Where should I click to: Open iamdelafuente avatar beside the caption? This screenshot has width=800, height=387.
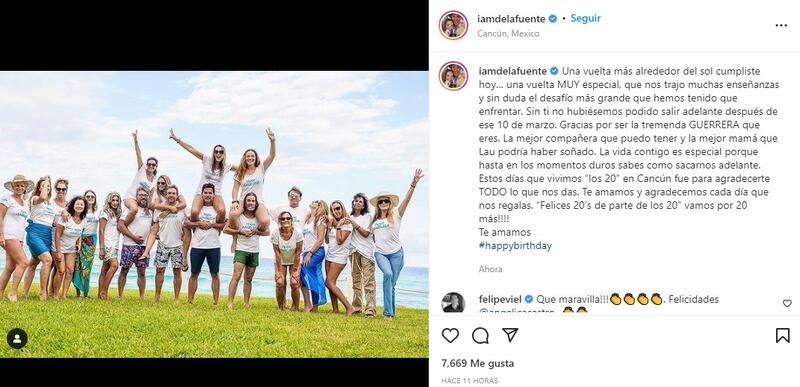pyautogui.click(x=453, y=76)
